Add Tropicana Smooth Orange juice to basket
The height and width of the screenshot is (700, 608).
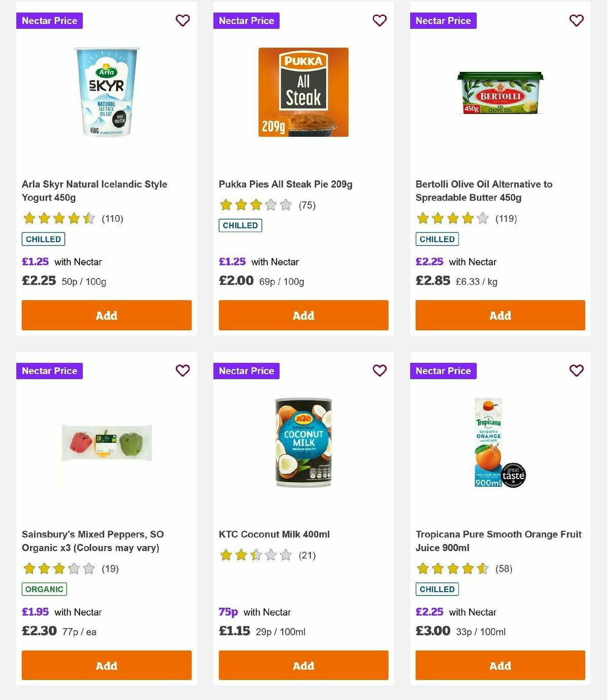click(x=500, y=666)
